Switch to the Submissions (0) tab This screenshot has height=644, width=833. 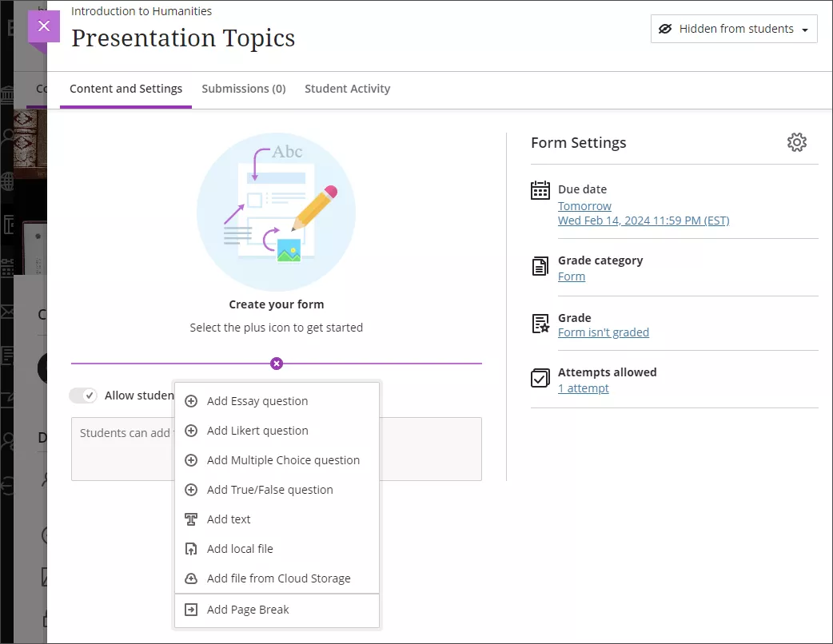click(x=244, y=89)
